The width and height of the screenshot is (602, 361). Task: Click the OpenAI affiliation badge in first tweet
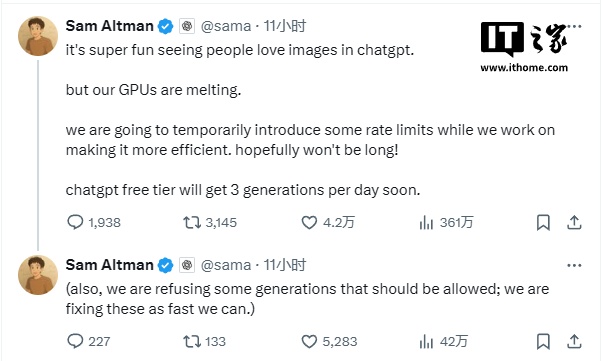187,26
